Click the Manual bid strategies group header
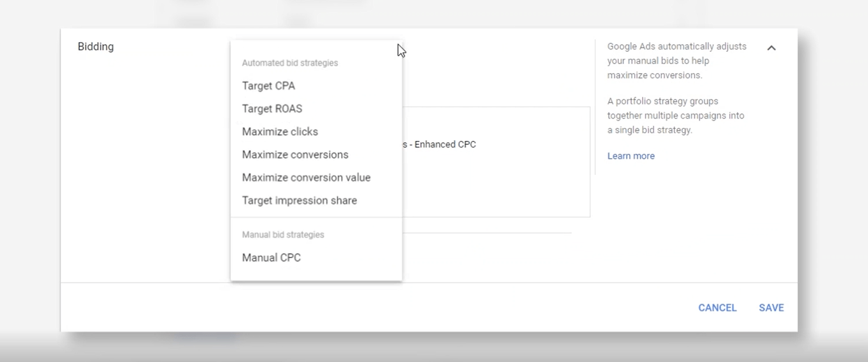Image resolution: width=868 pixels, height=362 pixels. [x=283, y=234]
